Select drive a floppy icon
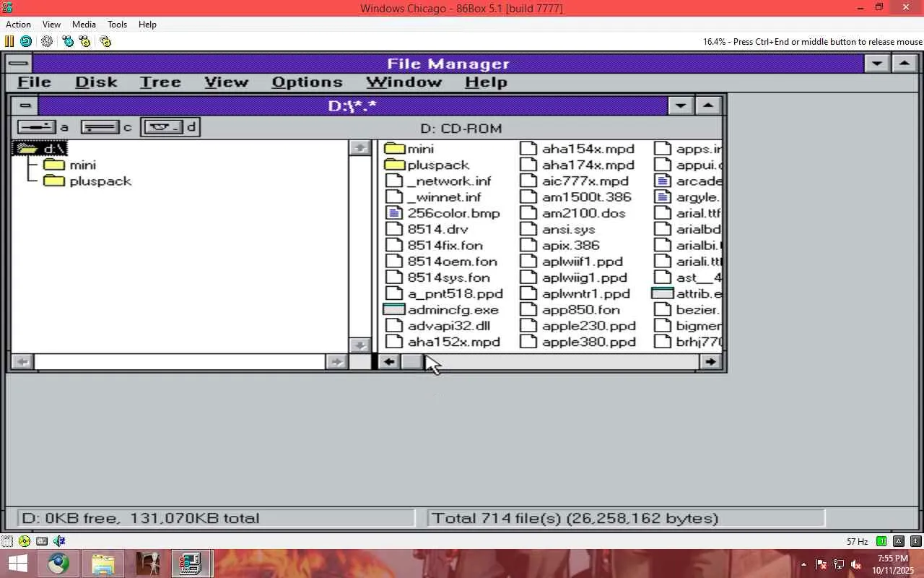Image resolution: width=924 pixels, height=578 pixels. coord(36,127)
